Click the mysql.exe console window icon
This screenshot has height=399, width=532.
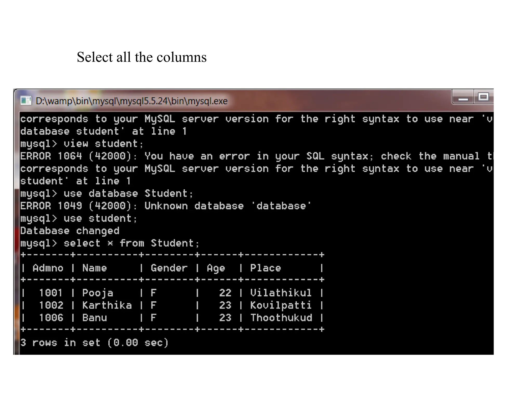(26, 101)
